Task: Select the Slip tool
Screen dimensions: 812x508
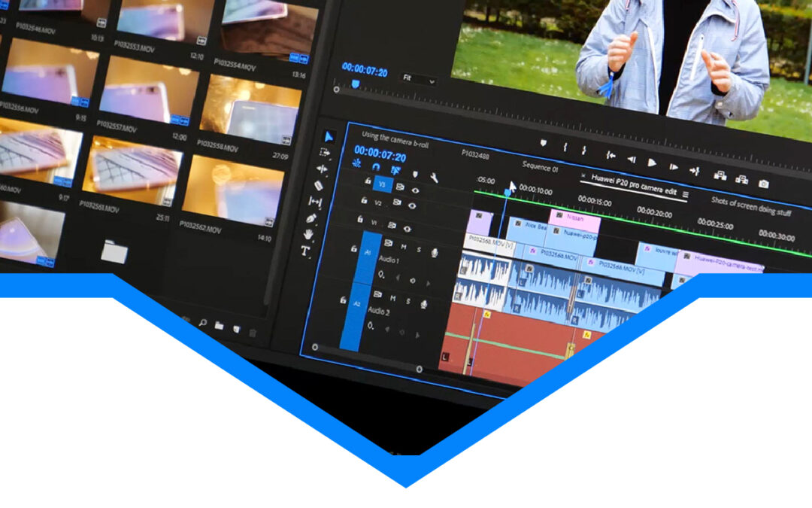Action: click(315, 201)
